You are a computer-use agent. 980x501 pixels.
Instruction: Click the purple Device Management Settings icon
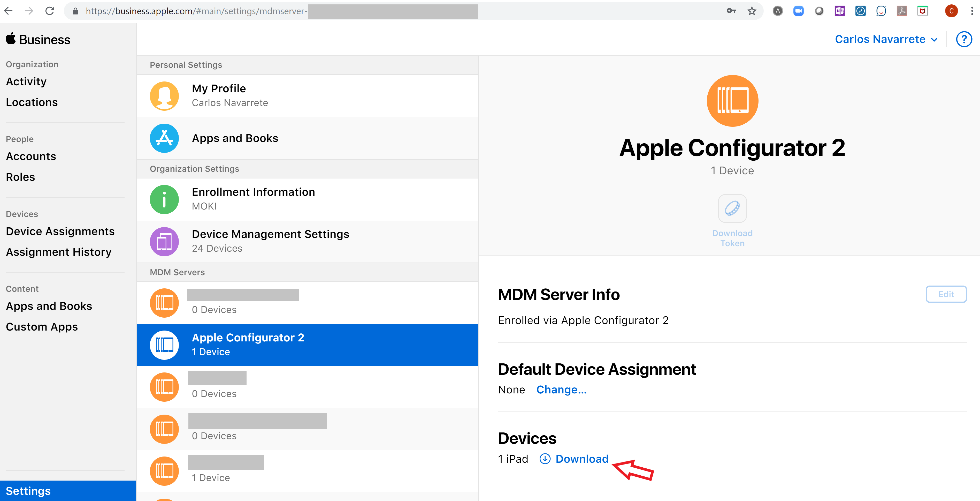pos(164,241)
